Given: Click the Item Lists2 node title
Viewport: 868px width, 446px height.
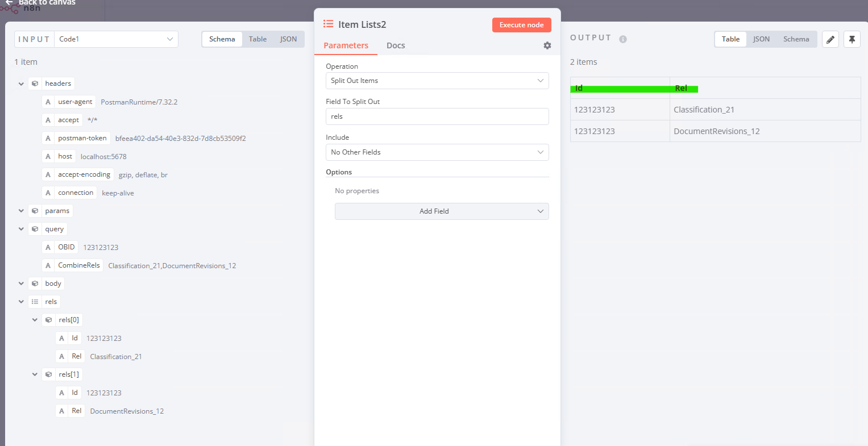Looking at the screenshot, I should pyautogui.click(x=362, y=24).
